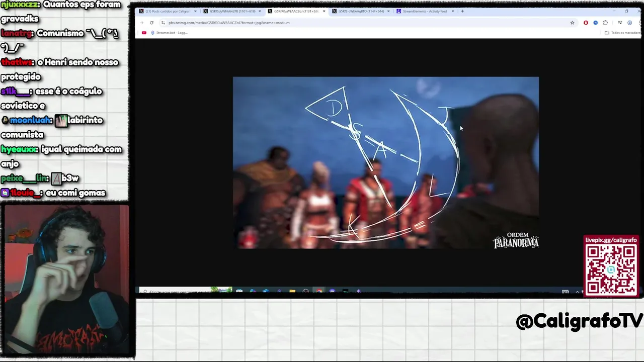Close the G5RfS-cWEAAqBTO tab
Screen dimensions: 644x362
(x=388, y=11)
